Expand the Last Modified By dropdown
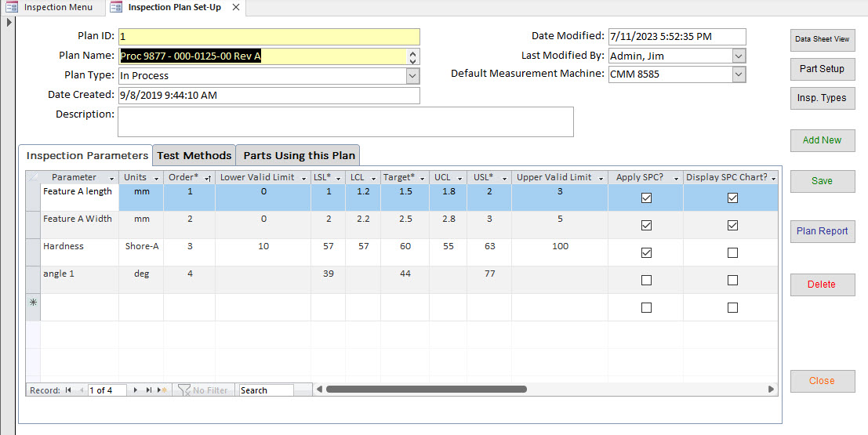The width and height of the screenshot is (868, 435). (x=739, y=56)
